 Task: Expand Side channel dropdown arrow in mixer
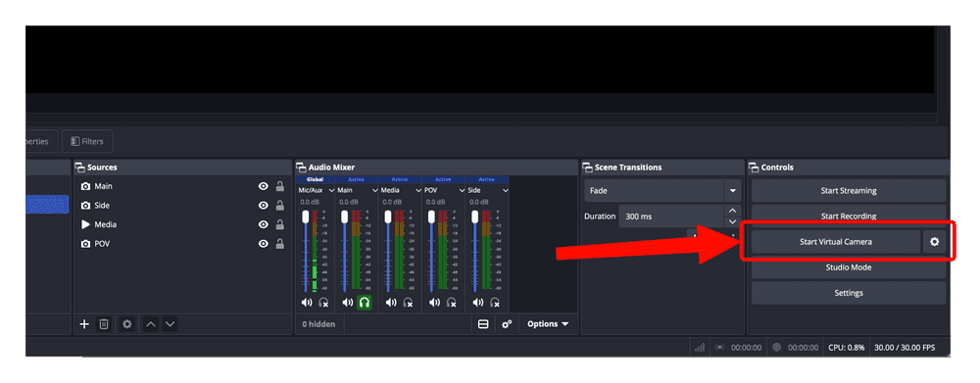(505, 190)
